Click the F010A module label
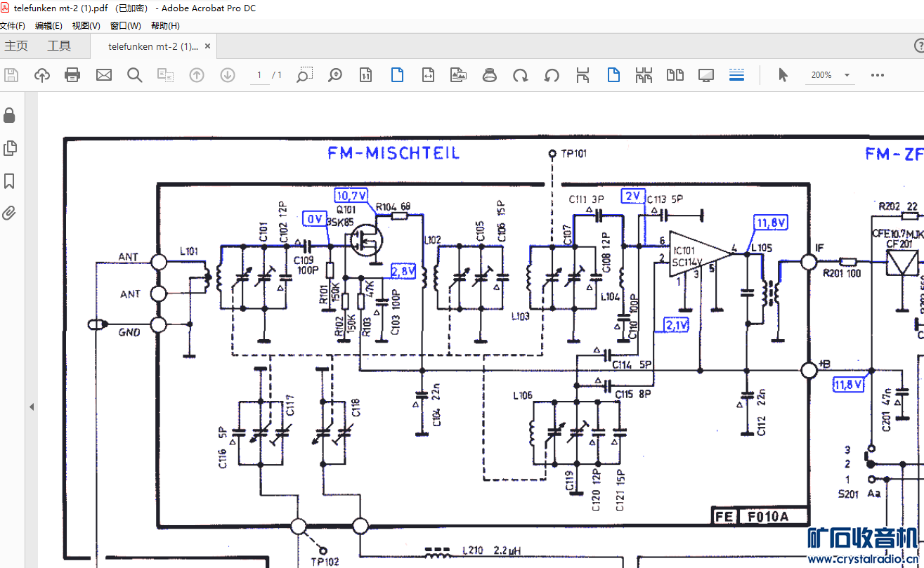The image size is (924, 568). pyautogui.click(x=767, y=517)
